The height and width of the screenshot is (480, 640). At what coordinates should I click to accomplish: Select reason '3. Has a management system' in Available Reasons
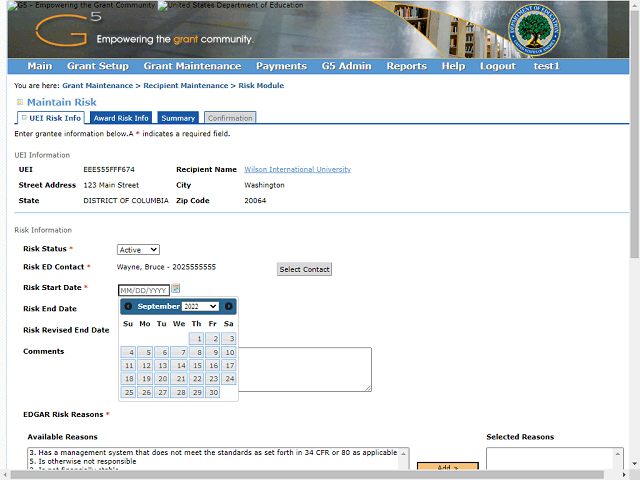(213, 452)
